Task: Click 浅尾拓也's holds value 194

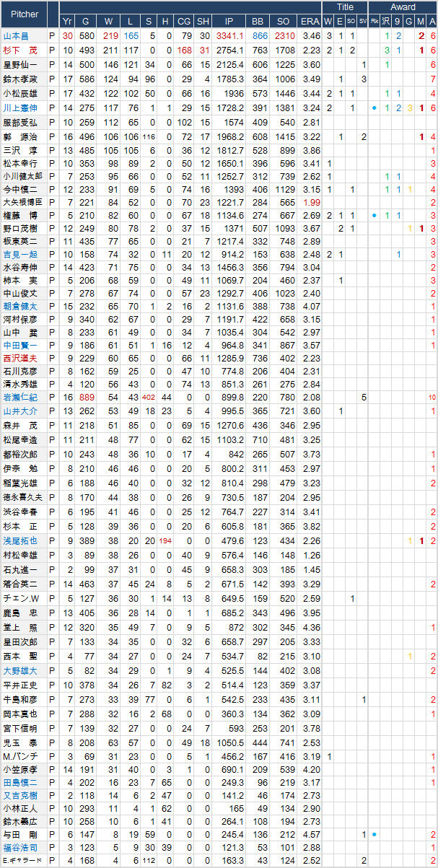Action: point(166,540)
